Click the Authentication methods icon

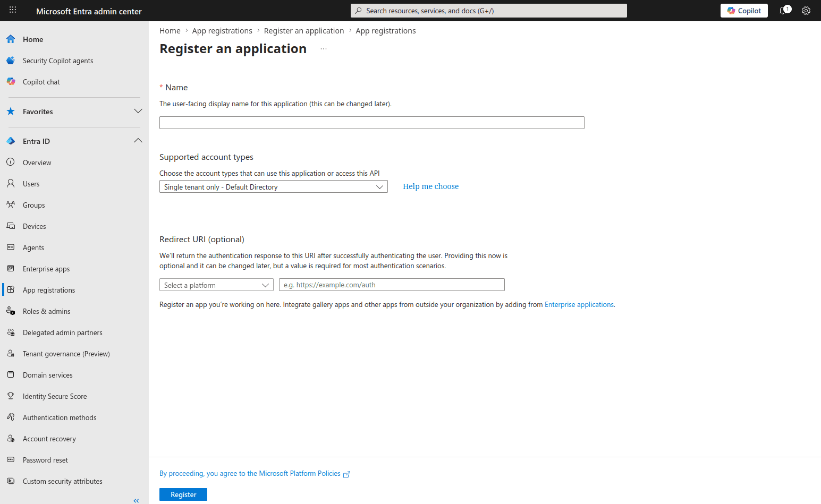coord(11,417)
